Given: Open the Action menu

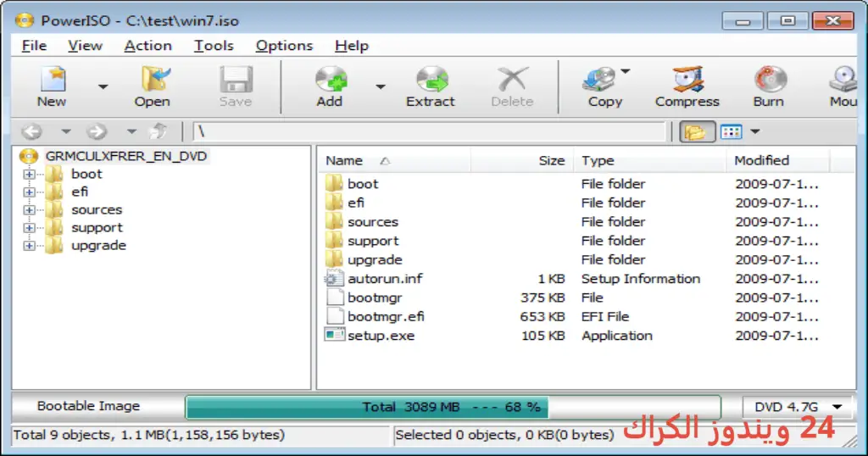Looking at the screenshot, I should click(147, 46).
